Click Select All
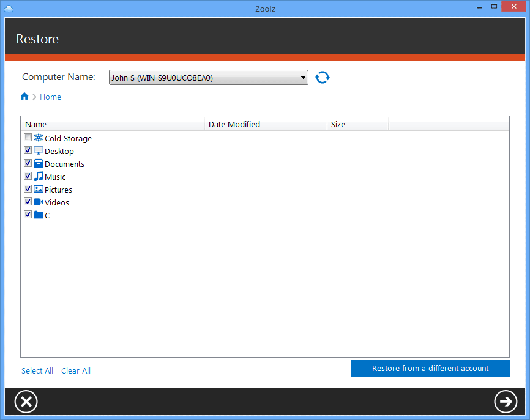This screenshot has width=530, height=420. click(x=37, y=370)
